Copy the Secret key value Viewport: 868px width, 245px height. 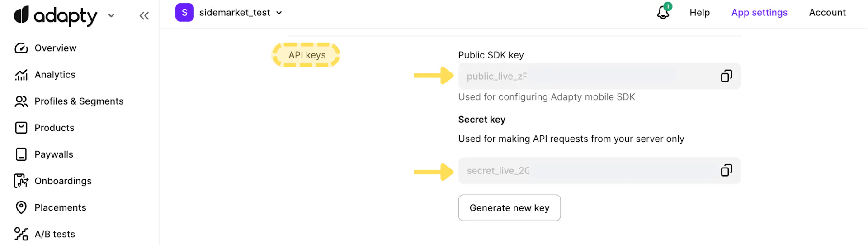[726, 171]
